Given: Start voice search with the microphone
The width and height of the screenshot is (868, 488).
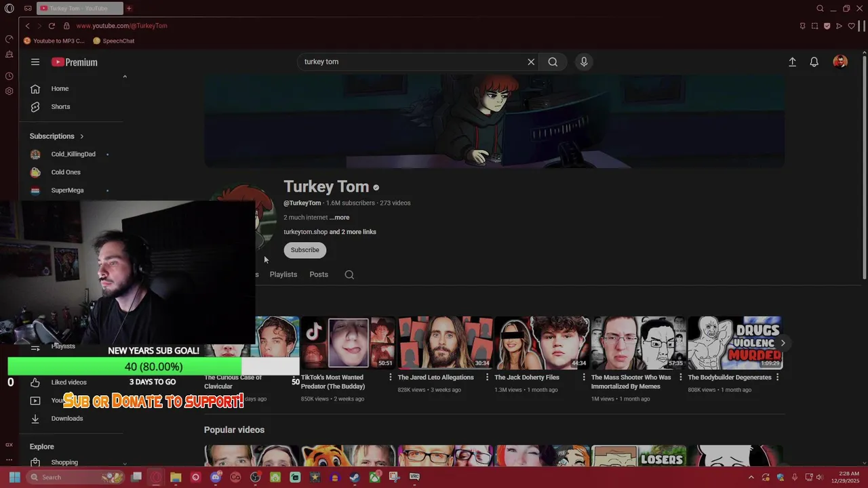Looking at the screenshot, I should pos(584,62).
